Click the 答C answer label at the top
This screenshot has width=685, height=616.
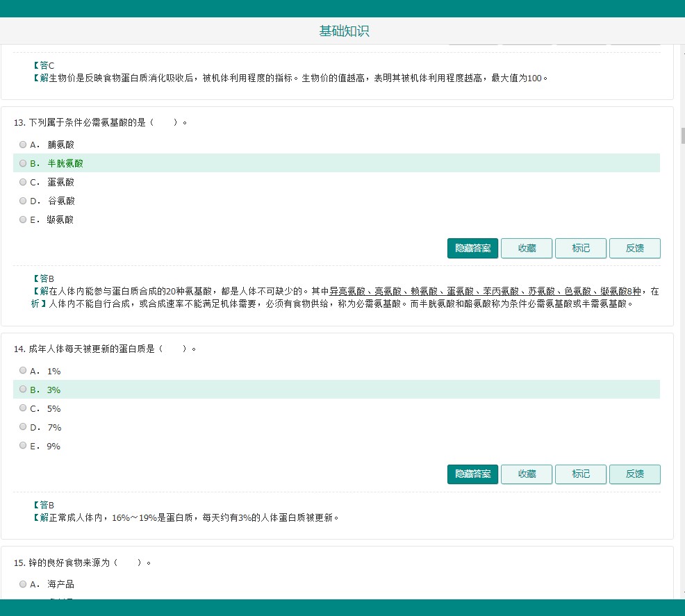click(44, 65)
